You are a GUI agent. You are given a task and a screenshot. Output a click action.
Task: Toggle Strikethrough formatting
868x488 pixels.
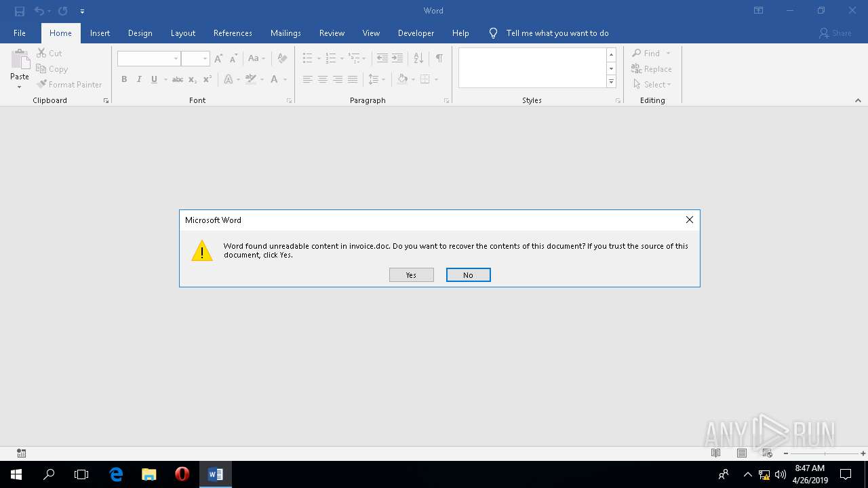tap(178, 79)
